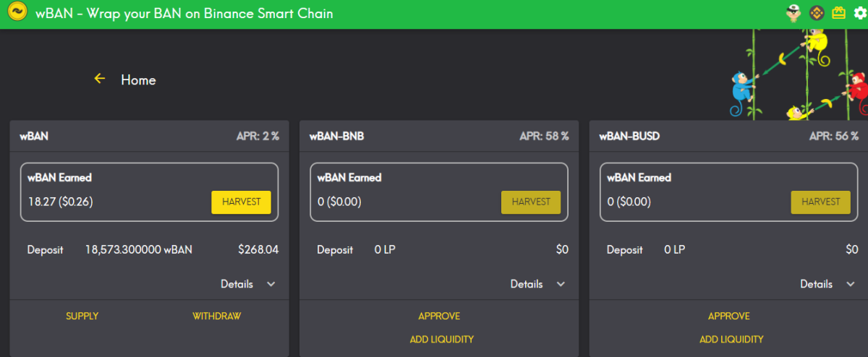Click Withdraw in the wBAN farm

pyautogui.click(x=216, y=316)
